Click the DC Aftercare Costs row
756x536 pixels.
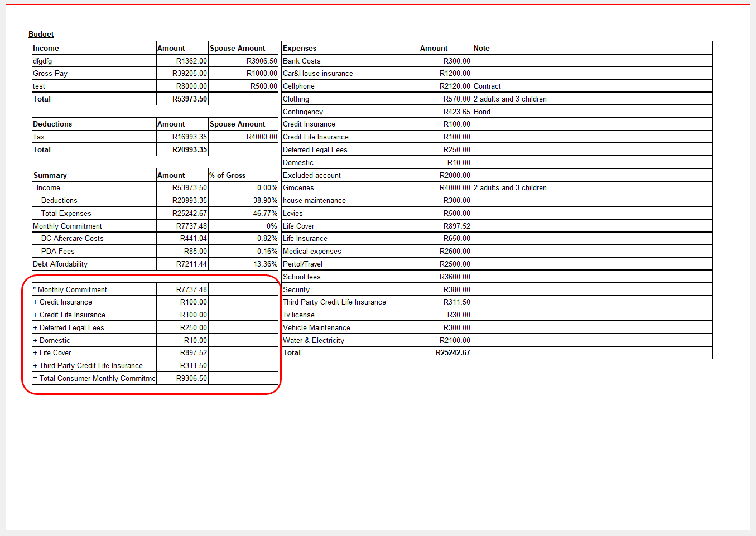72,239
